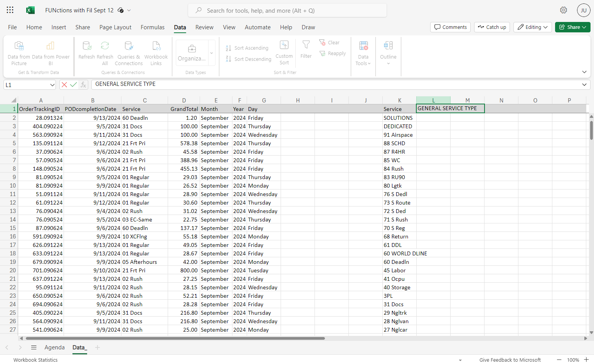Collapse the ribbon with the chevron
Screen dimensions: 594x364
(x=584, y=72)
